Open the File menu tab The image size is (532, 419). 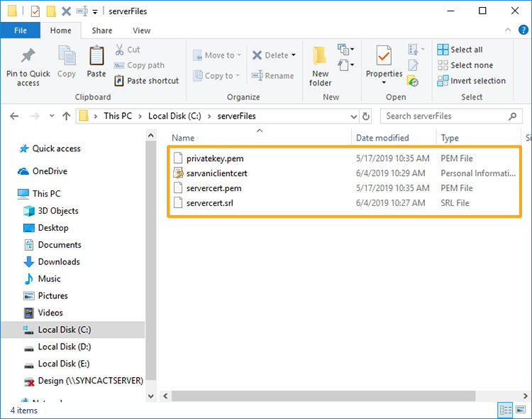20,31
